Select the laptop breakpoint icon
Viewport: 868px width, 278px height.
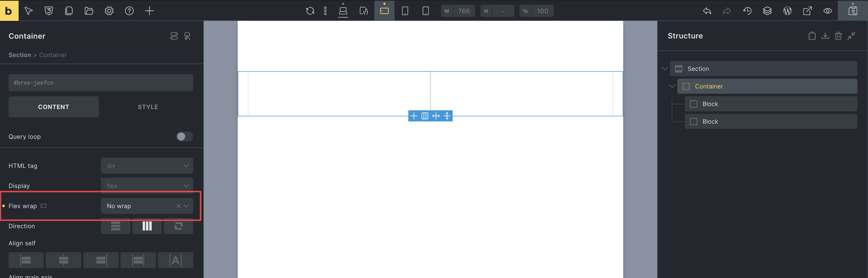(x=364, y=11)
